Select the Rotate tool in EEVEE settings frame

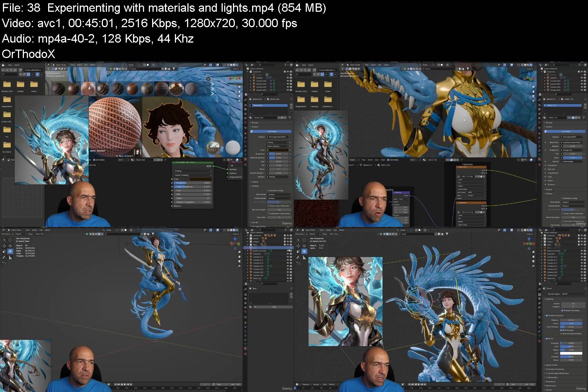304,246
